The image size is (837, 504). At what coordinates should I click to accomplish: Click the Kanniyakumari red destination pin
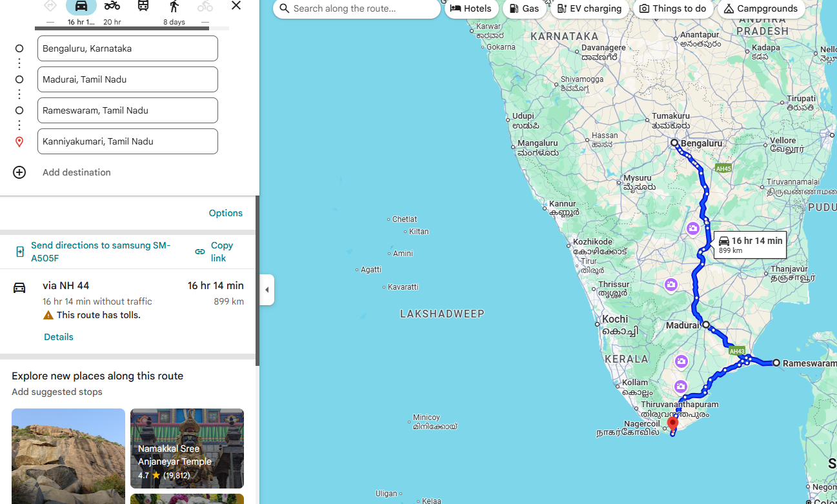[672, 424]
